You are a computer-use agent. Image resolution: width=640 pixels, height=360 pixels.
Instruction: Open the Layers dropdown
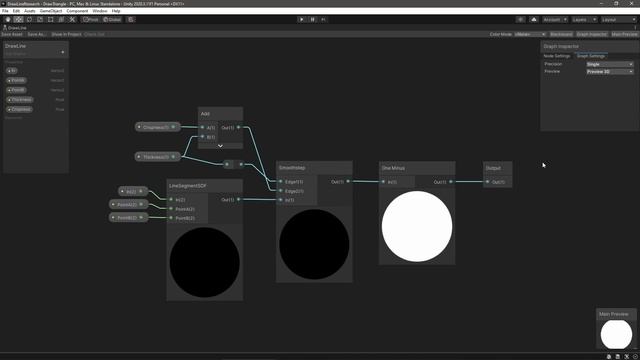click(584, 20)
